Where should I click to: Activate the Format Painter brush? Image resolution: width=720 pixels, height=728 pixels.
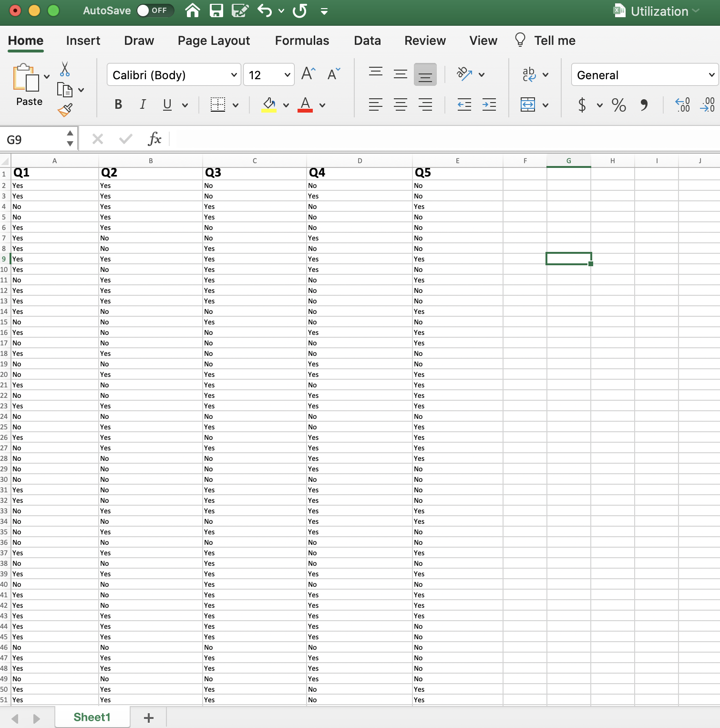pos(65,110)
